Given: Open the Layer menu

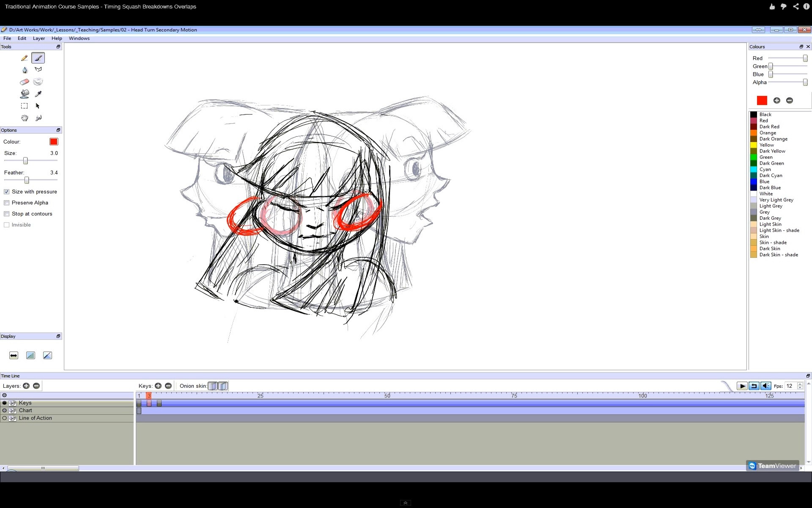Looking at the screenshot, I should [x=39, y=38].
